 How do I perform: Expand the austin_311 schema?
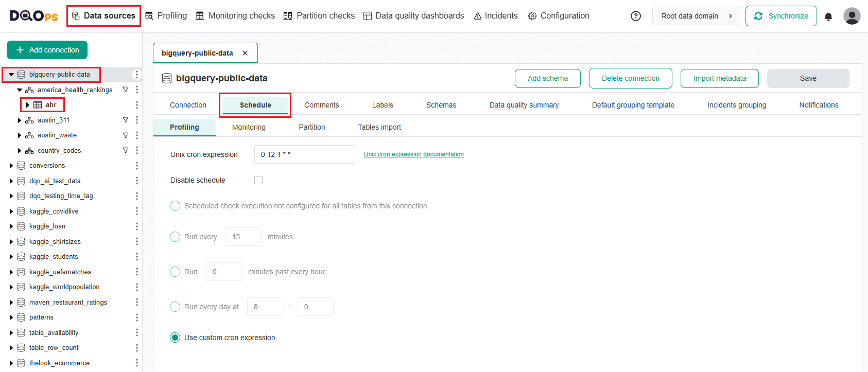tap(20, 120)
